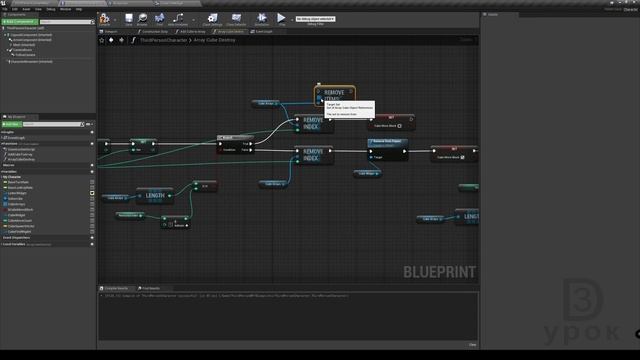Select the ThirdPersonCharacter (self) component root
Screen dimensions: 640x360
coord(25,28)
